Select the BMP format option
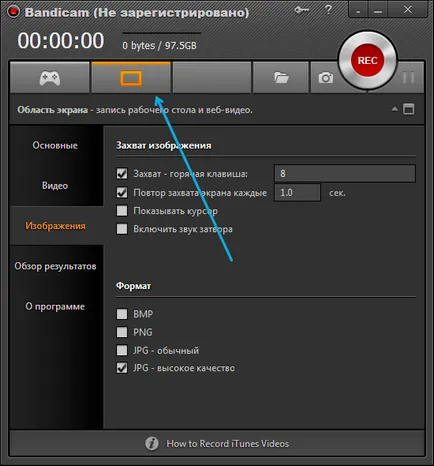 (x=122, y=314)
